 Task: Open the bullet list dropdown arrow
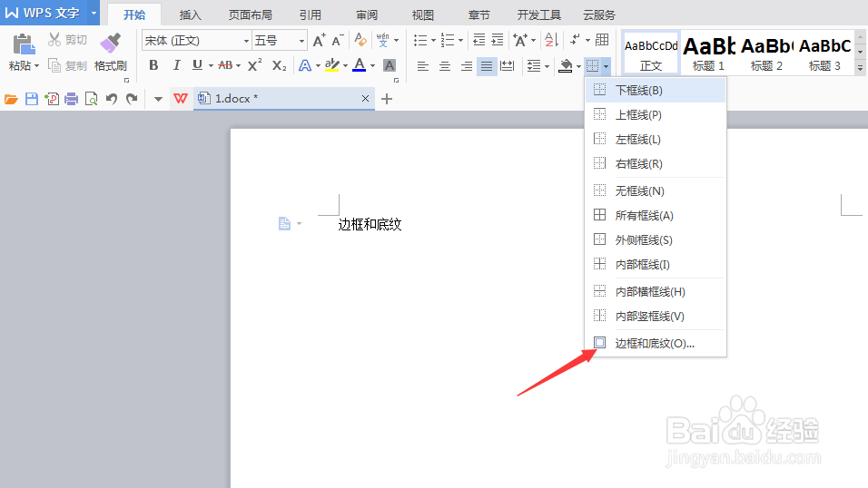click(x=433, y=41)
